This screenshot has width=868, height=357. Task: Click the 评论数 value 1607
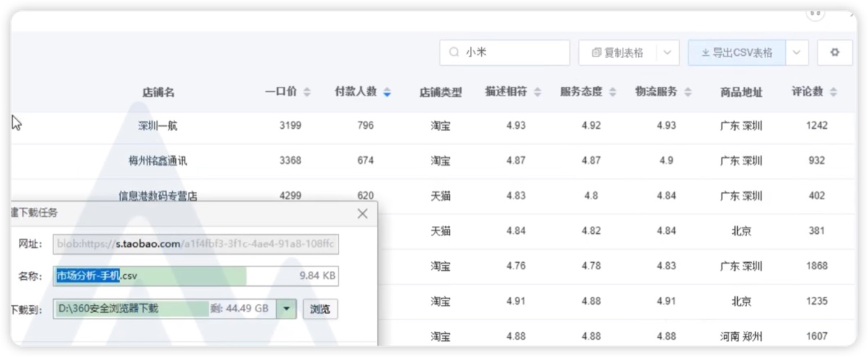point(817,336)
